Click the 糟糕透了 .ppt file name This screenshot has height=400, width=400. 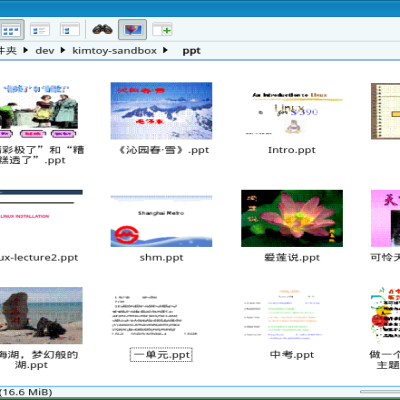(x=42, y=155)
